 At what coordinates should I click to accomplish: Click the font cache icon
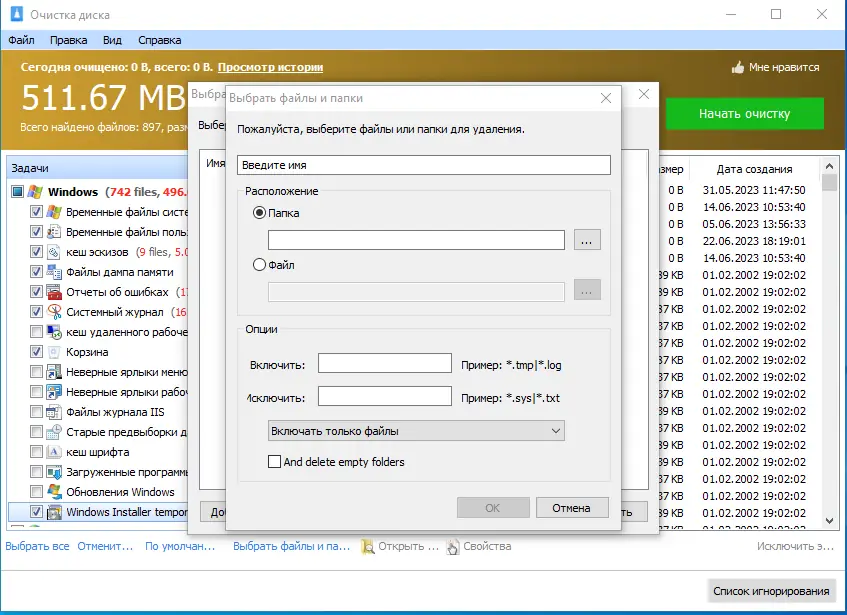coord(54,451)
